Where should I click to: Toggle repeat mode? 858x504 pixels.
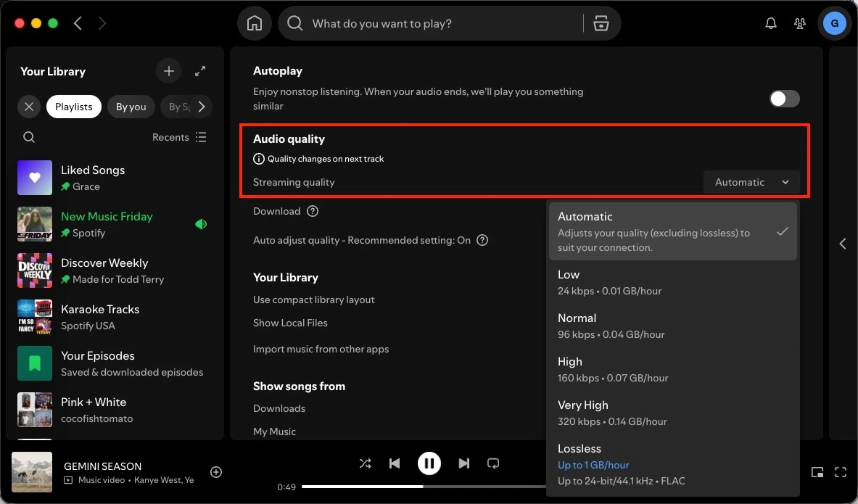point(493,463)
